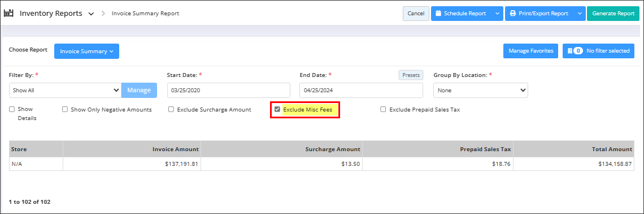Click the filter icon showing No filter selected
The height and width of the screenshot is (214, 644).
(569, 51)
